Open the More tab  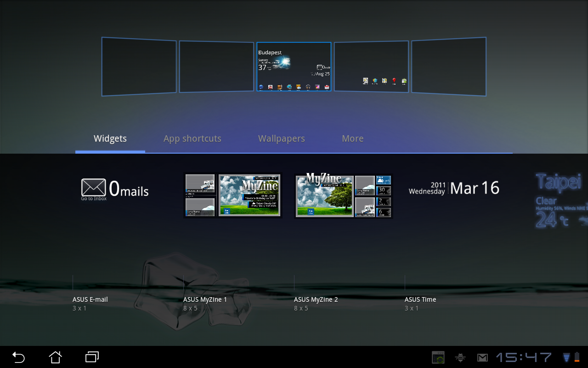[x=353, y=138]
